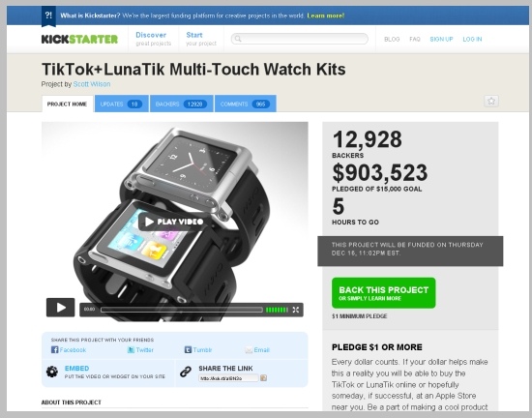The height and width of the screenshot is (418, 532).
Task: Focus the search input field
Action: (300, 39)
